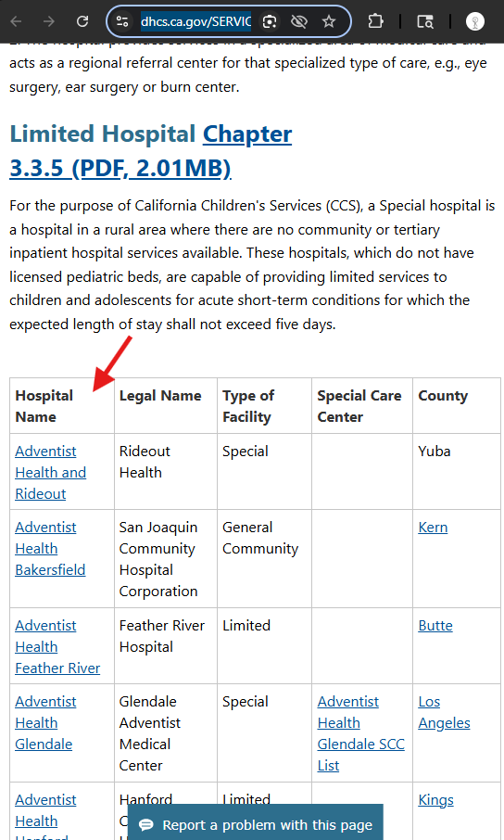Open the Extensions puzzle icon
Image resolution: width=504 pixels, height=840 pixels.
click(x=375, y=21)
